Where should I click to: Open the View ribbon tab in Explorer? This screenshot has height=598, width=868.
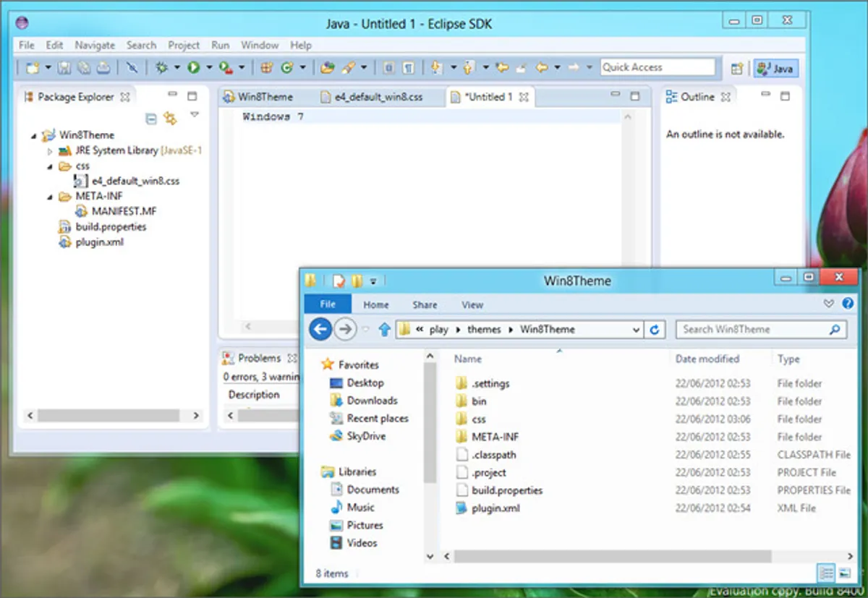pos(472,305)
